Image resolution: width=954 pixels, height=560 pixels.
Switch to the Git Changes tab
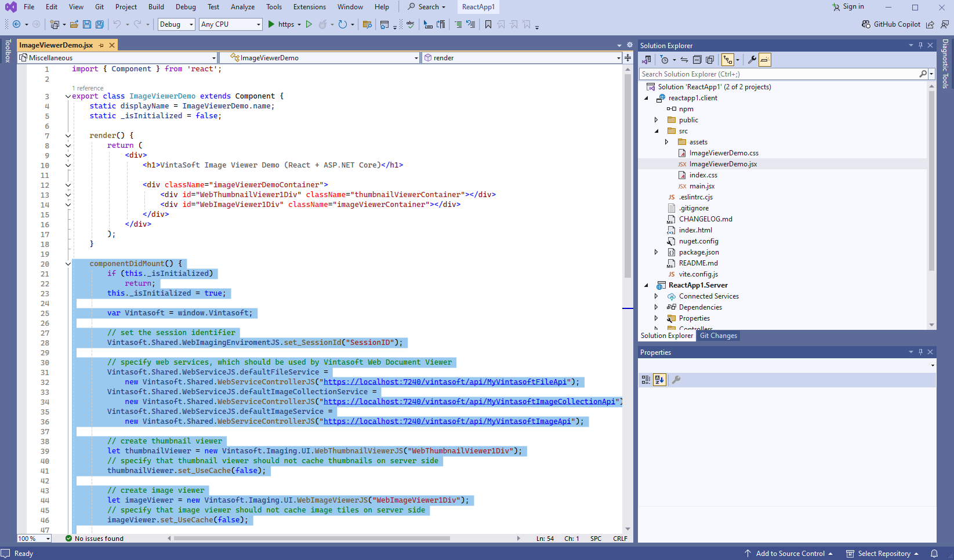pyautogui.click(x=718, y=336)
